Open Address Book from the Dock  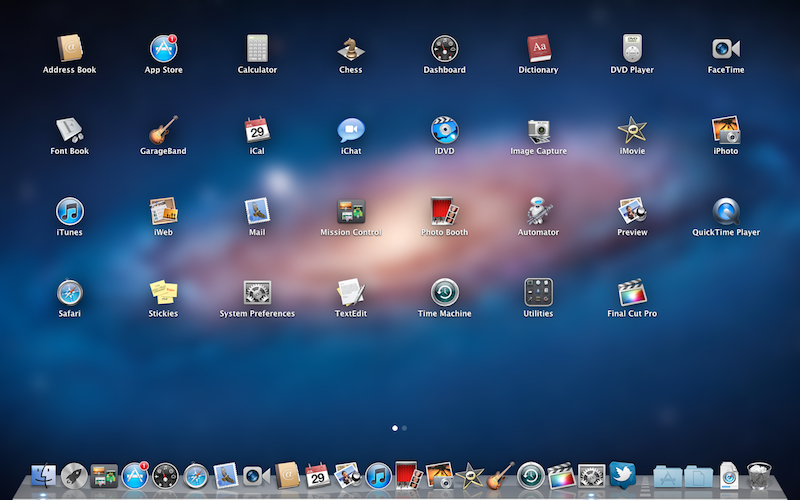(x=287, y=476)
